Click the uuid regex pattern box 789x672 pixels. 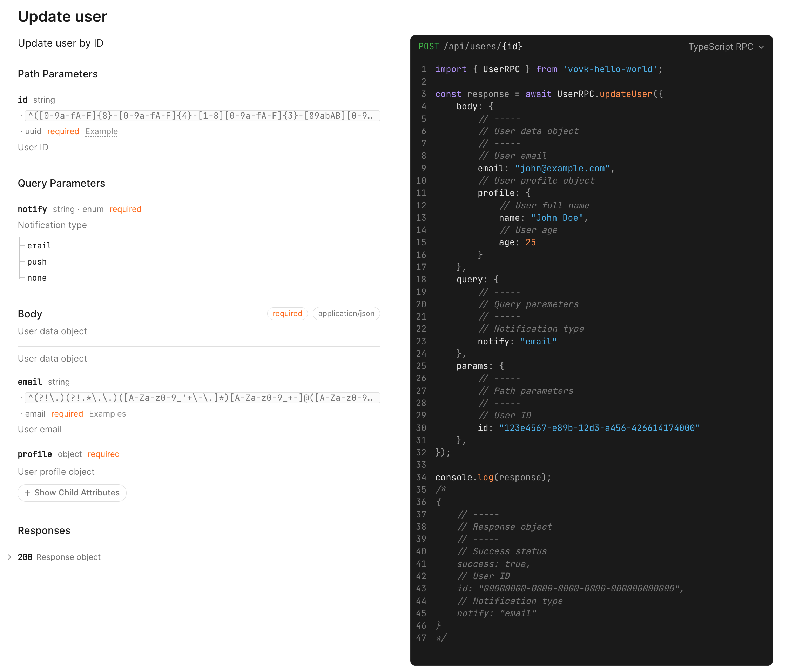pos(202,116)
